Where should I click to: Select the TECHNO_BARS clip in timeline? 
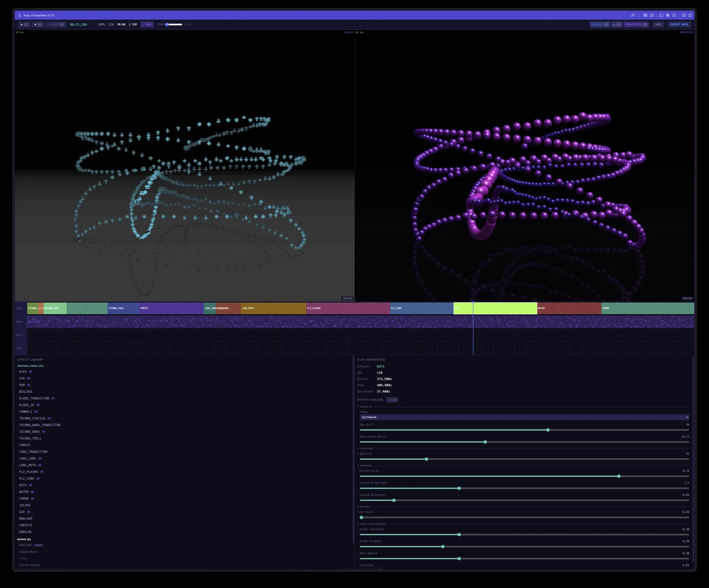click(55, 308)
